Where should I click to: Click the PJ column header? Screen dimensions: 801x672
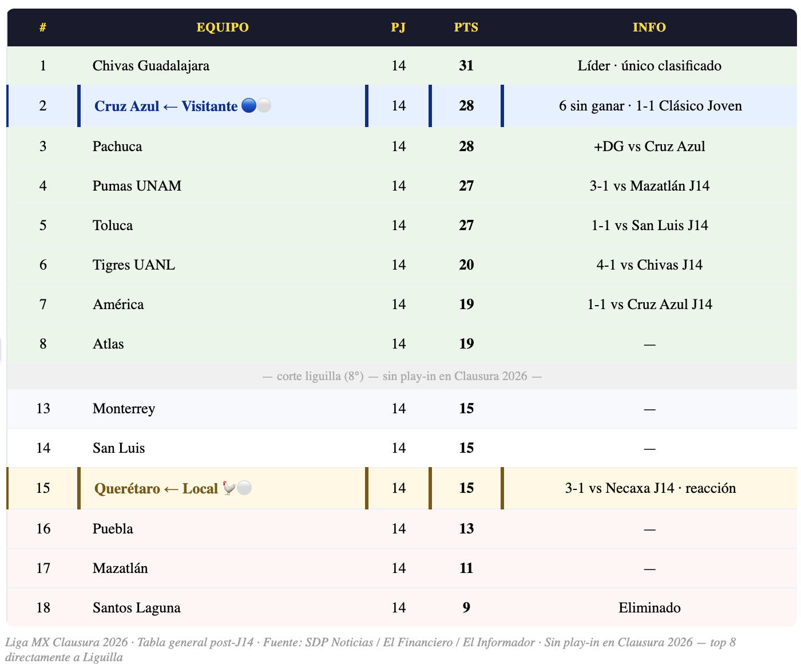point(398,27)
